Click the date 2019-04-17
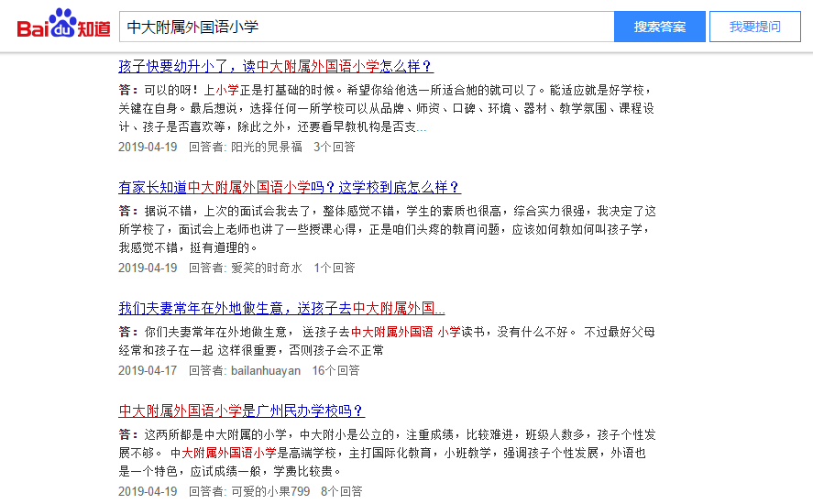 click(x=148, y=371)
